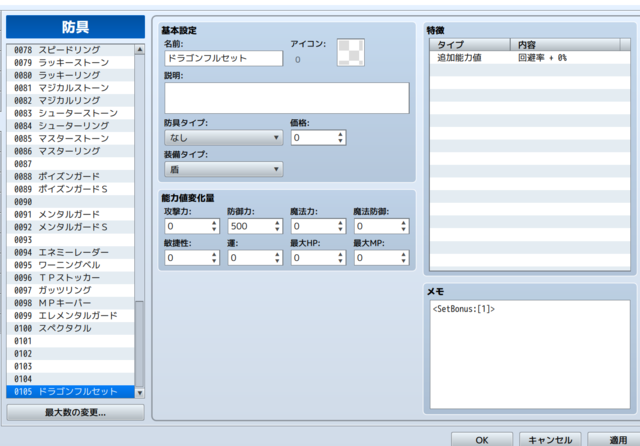Select empty entry 0087 in list

tap(70, 164)
